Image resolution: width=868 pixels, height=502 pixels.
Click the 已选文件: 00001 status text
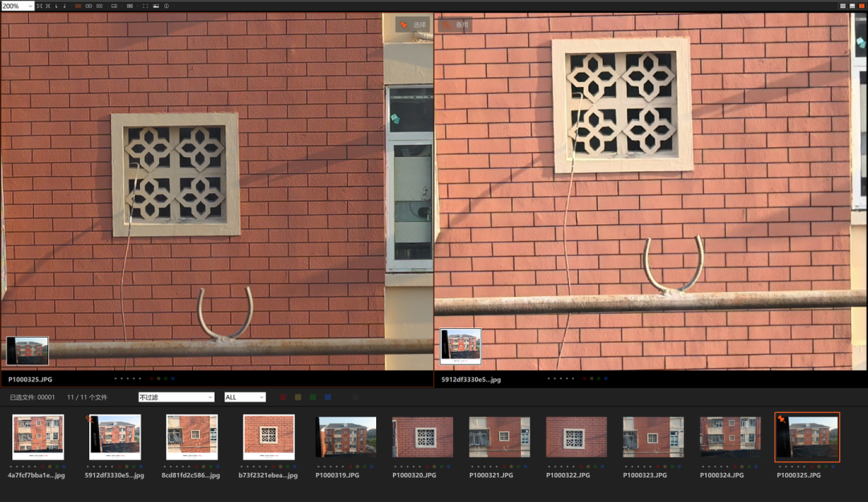coord(32,397)
